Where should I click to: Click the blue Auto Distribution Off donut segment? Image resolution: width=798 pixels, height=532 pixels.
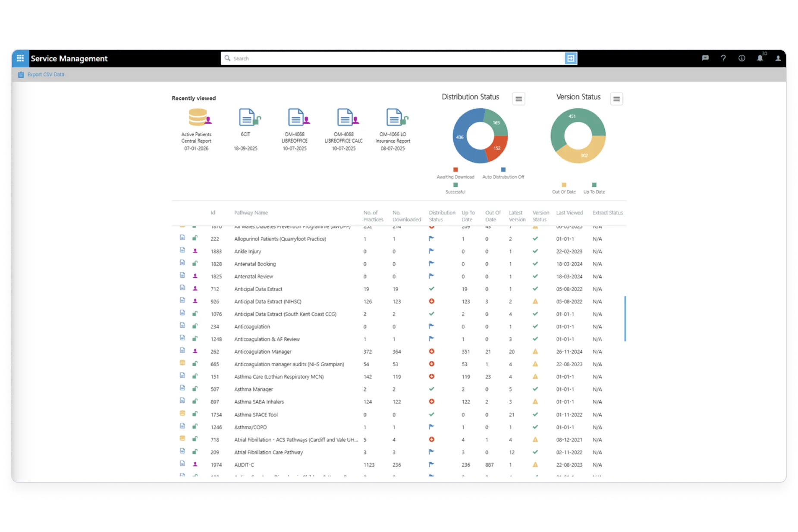(x=460, y=137)
